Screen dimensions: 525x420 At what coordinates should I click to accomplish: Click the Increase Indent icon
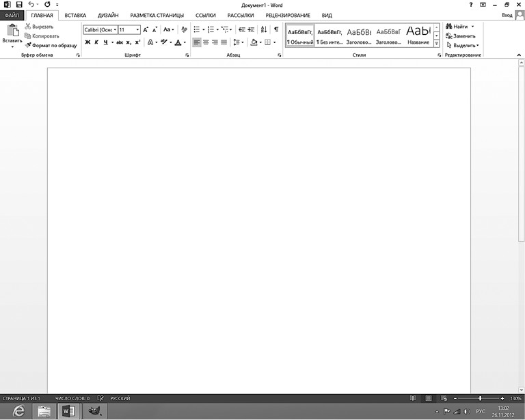pyautogui.click(x=252, y=29)
